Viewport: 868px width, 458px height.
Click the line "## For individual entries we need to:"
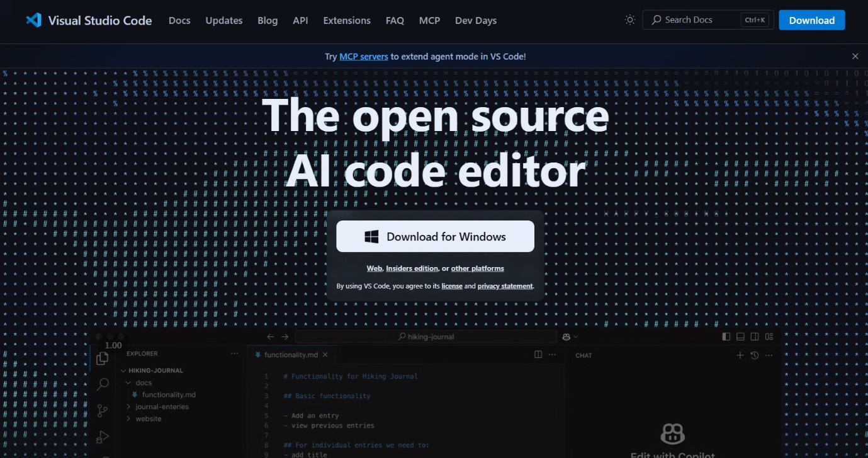(x=356, y=445)
